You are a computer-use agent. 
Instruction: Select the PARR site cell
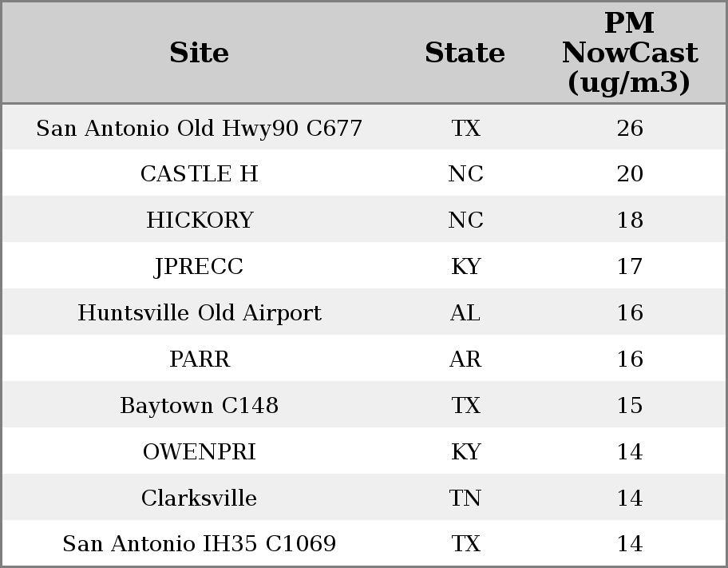pos(199,359)
